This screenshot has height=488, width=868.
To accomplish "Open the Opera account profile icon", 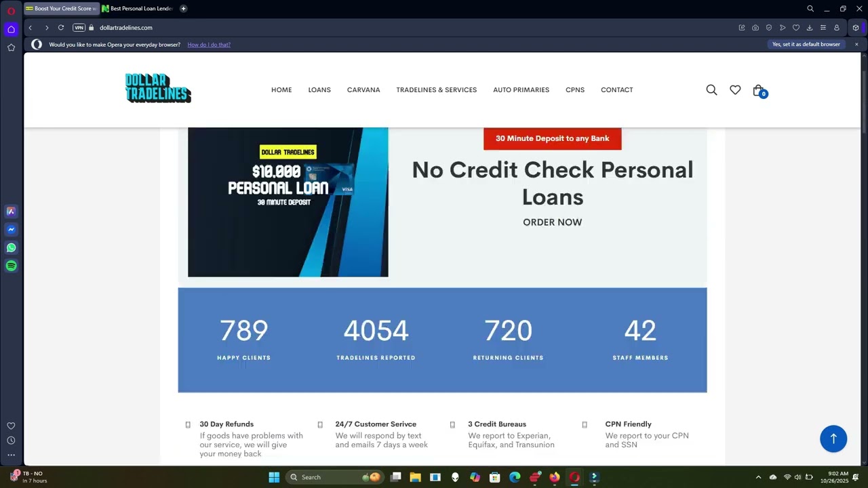I will tap(837, 28).
